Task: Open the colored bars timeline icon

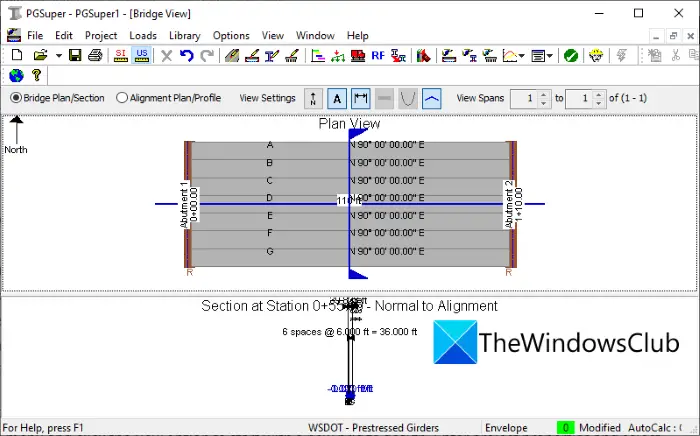Action: [x=318, y=55]
